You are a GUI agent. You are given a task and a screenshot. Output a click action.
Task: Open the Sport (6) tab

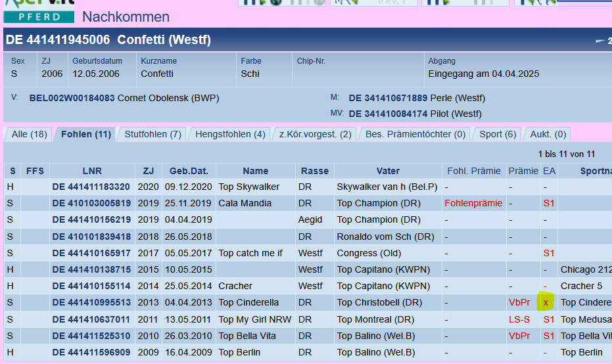(x=498, y=134)
